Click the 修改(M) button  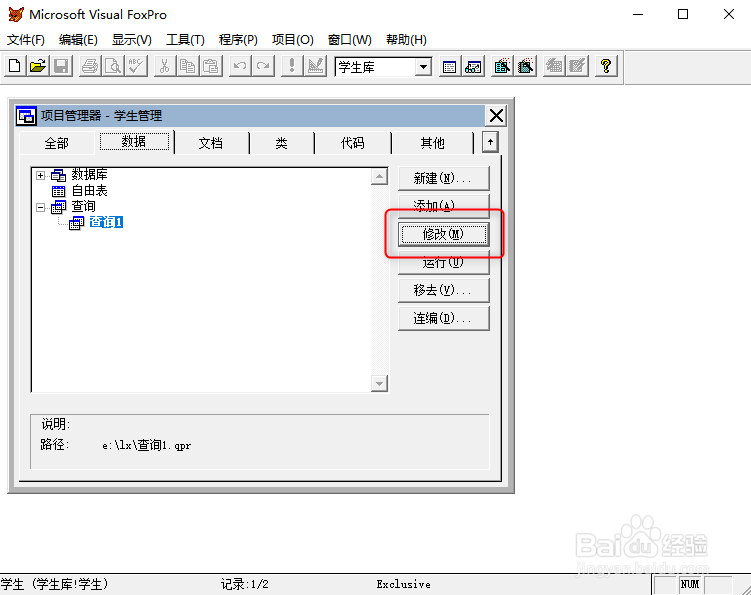coord(444,234)
